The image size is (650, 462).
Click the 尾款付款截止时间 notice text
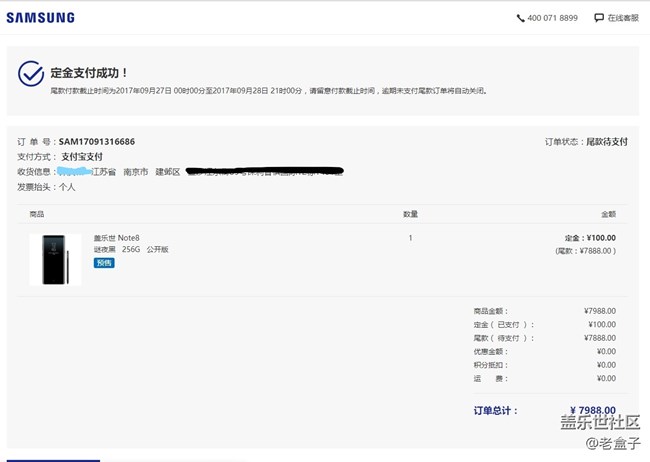coord(269,91)
